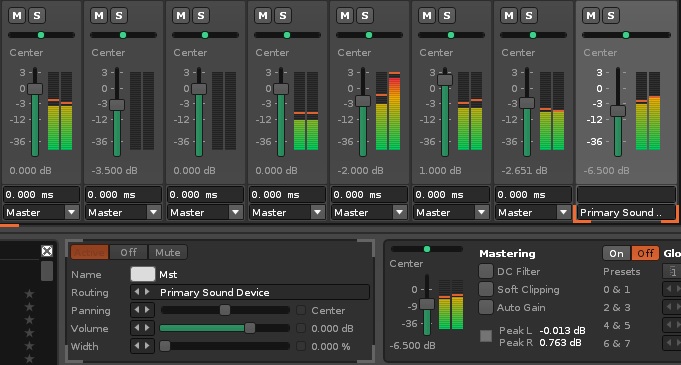Enable the Auto Gain checkbox
The width and height of the screenshot is (681, 365).
coord(486,307)
